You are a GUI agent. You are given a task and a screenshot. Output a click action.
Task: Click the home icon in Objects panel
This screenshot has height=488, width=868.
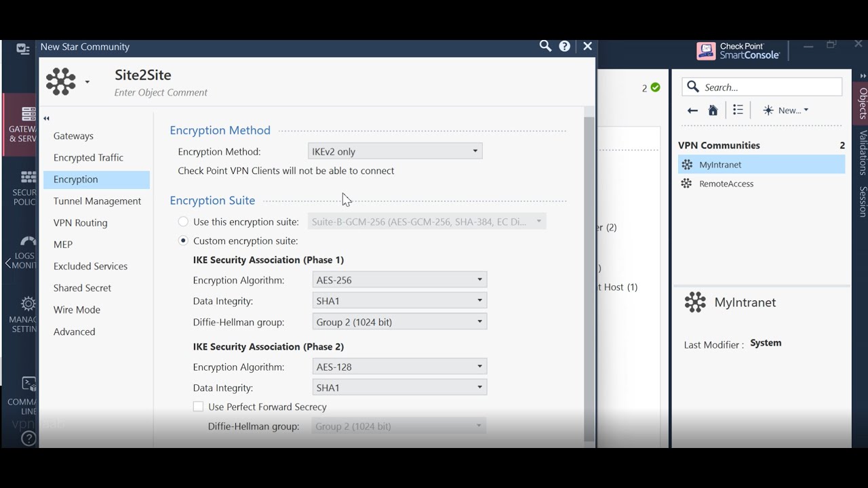click(x=713, y=110)
